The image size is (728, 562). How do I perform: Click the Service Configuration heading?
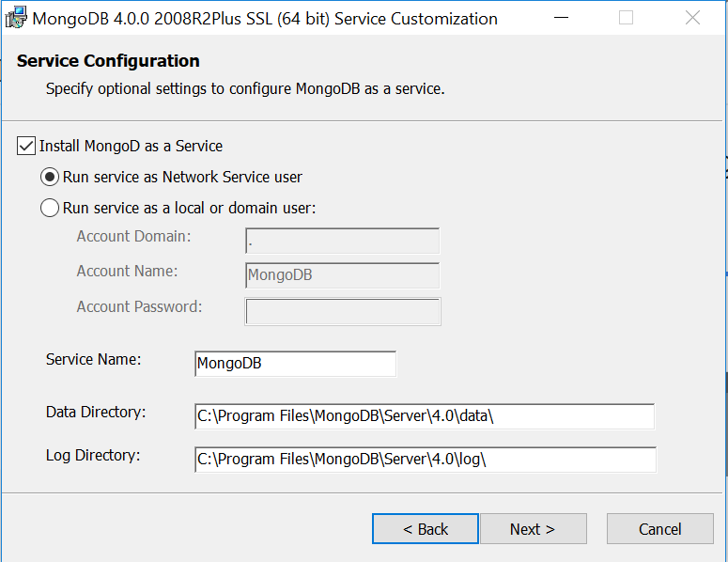click(108, 61)
